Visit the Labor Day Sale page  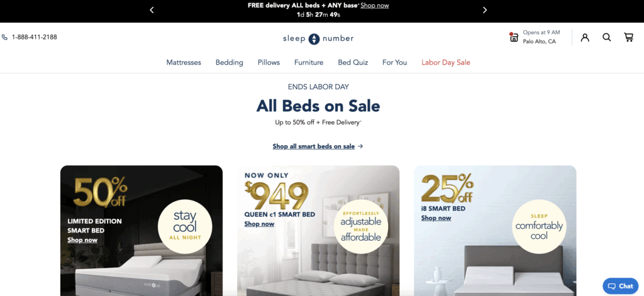(x=446, y=62)
